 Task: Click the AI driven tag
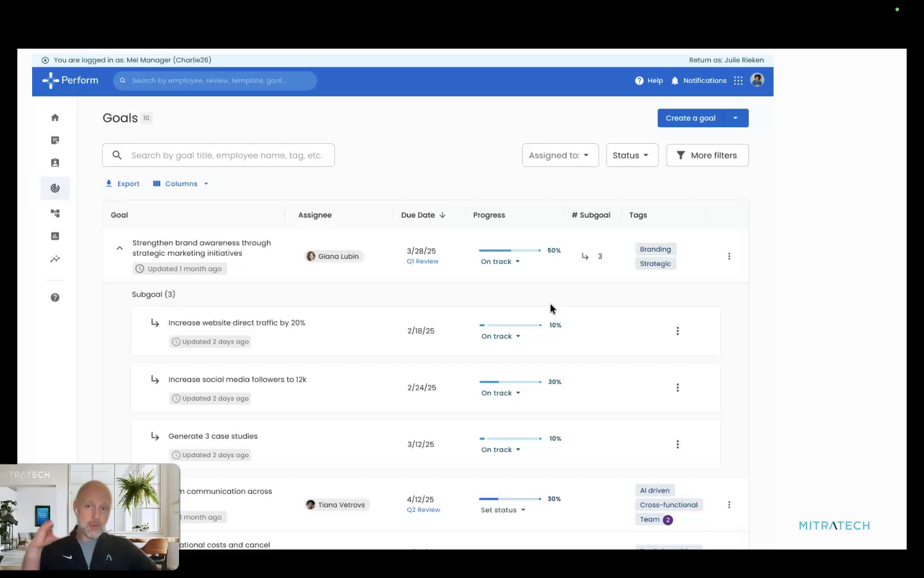pyautogui.click(x=654, y=491)
